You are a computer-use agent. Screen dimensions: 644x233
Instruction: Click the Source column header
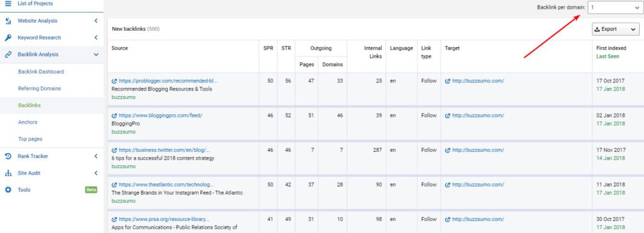pos(119,48)
